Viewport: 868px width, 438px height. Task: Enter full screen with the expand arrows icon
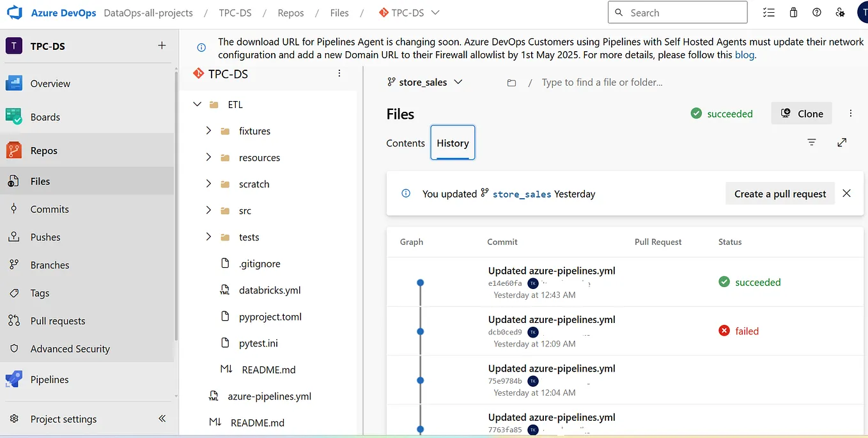842,142
